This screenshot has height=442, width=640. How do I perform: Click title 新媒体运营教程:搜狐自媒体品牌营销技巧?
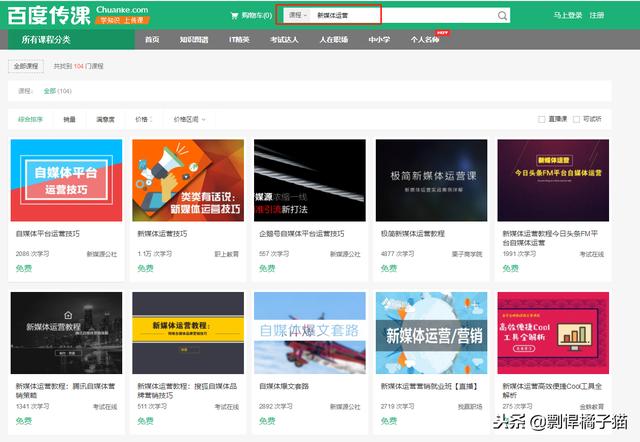pos(187,391)
